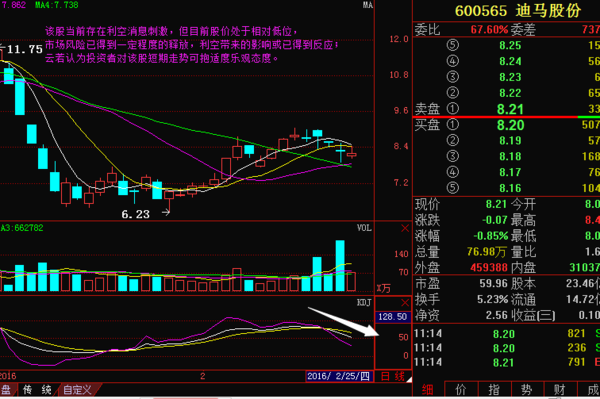Select the 自定义 custom tab
This screenshot has height=399, width=600.
coord(78,390)
